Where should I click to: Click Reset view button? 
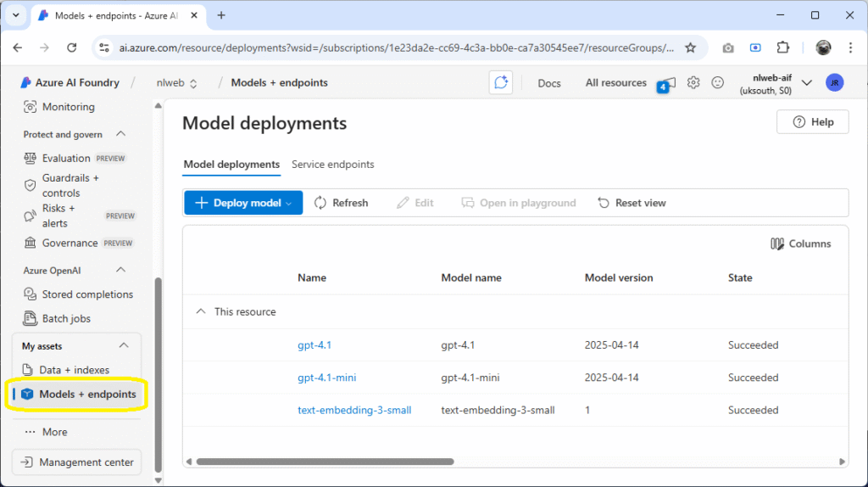[x=632, y=203]
